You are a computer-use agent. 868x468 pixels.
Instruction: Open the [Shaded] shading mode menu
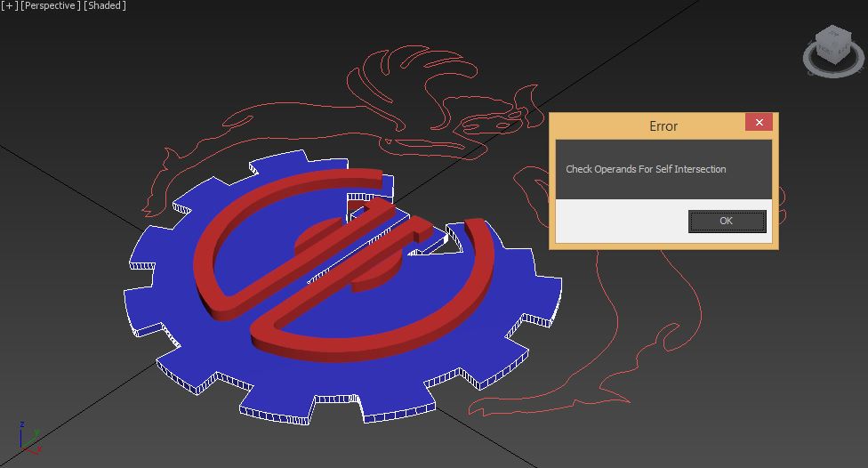pos(105,5)
